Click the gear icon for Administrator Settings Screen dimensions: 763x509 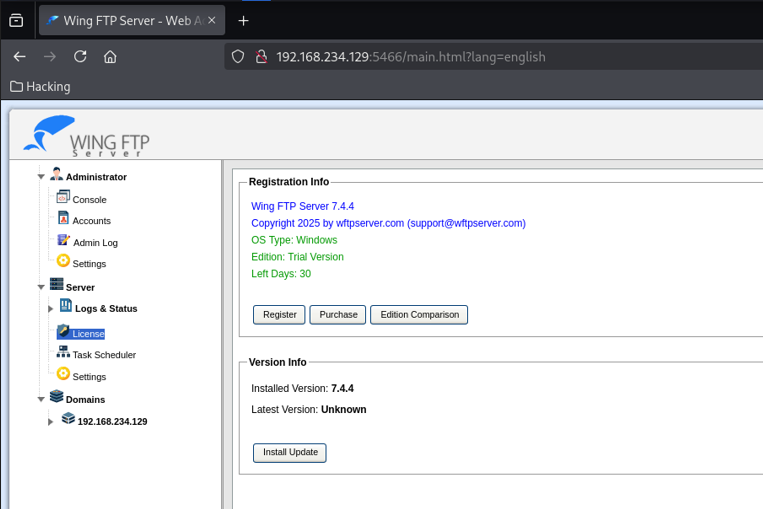[63, 261]
